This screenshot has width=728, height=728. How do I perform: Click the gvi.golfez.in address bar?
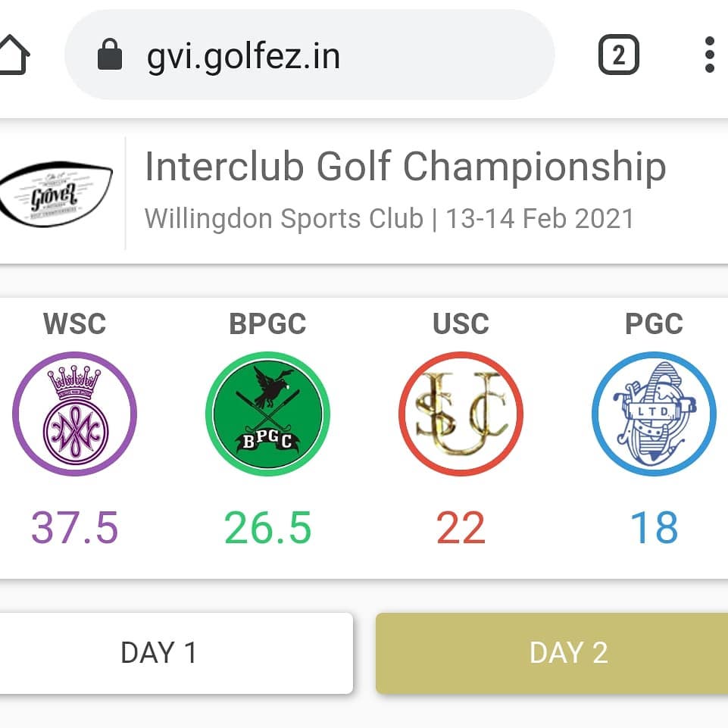(310, 55)
